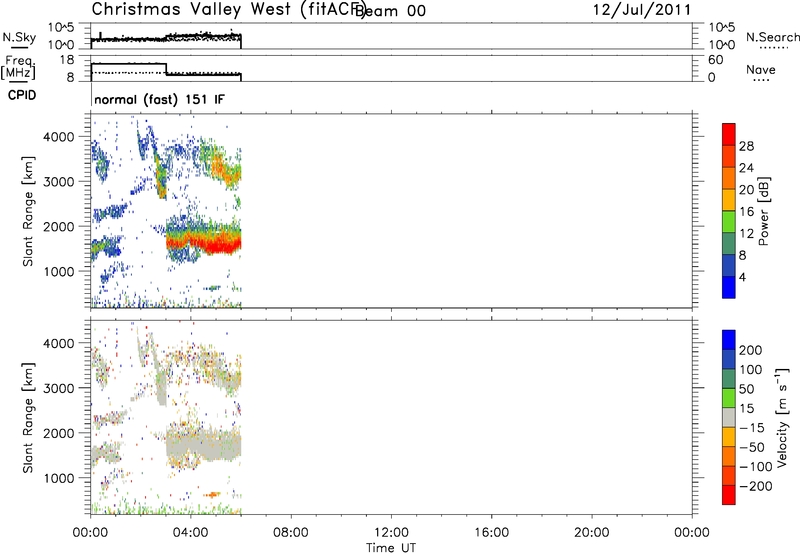This screenshot has width=800, height=554.
Task: Click '4000' on the power panel range axis
Action: point(59,137)
